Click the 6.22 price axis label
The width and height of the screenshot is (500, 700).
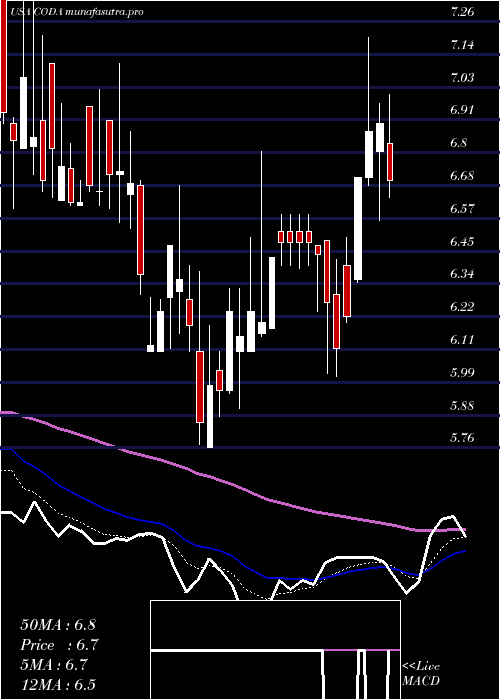(462, 307)
